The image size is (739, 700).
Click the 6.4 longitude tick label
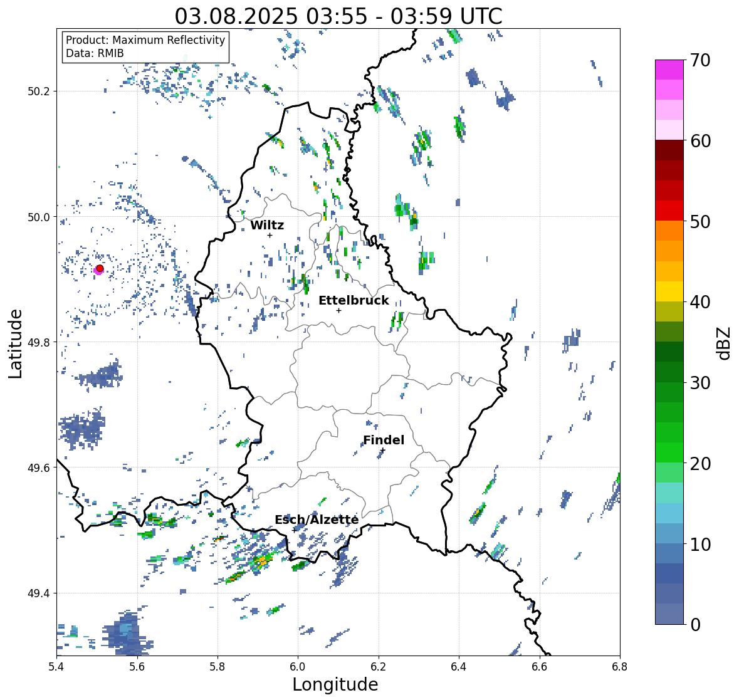point(459,667)
